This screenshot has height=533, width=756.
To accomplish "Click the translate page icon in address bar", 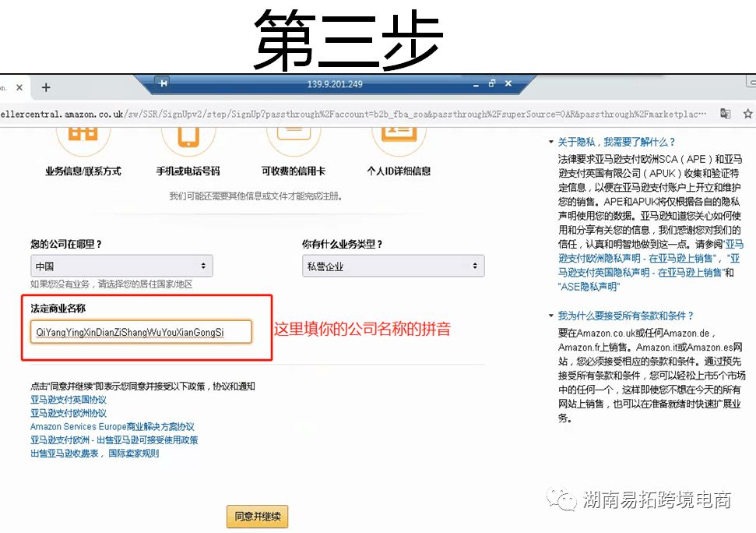I will (x=725, y=113).
